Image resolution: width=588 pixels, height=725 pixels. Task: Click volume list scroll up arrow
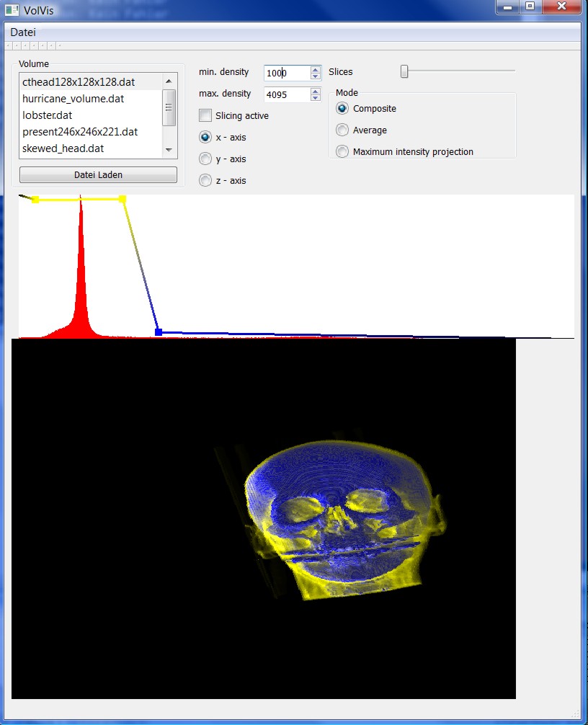(x=169, y=81)
